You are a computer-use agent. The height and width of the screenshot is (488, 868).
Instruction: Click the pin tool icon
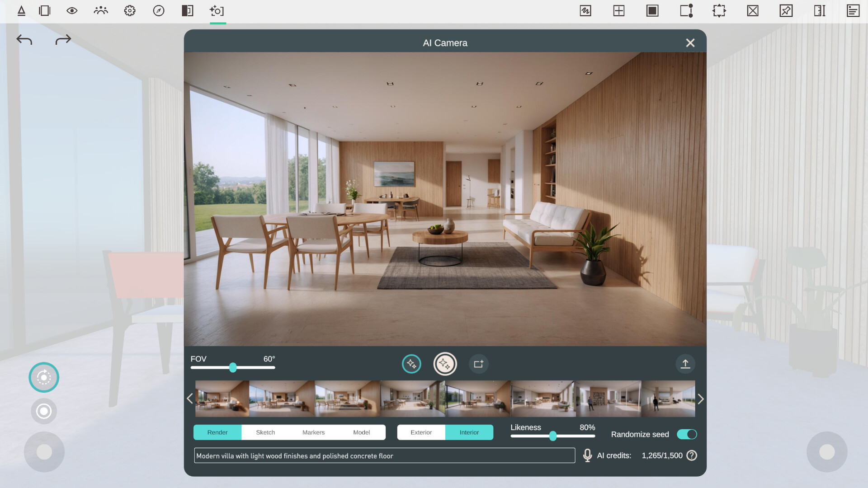[786, 11]
